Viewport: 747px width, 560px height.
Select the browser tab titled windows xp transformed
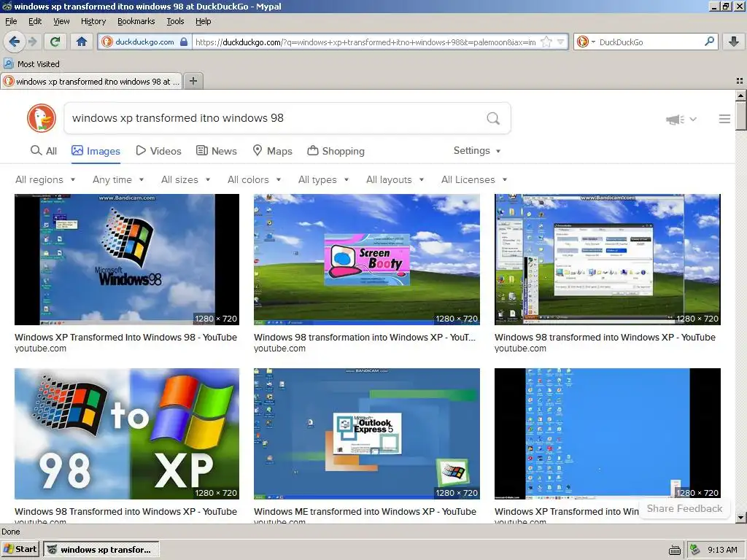(x=91, y=82)
